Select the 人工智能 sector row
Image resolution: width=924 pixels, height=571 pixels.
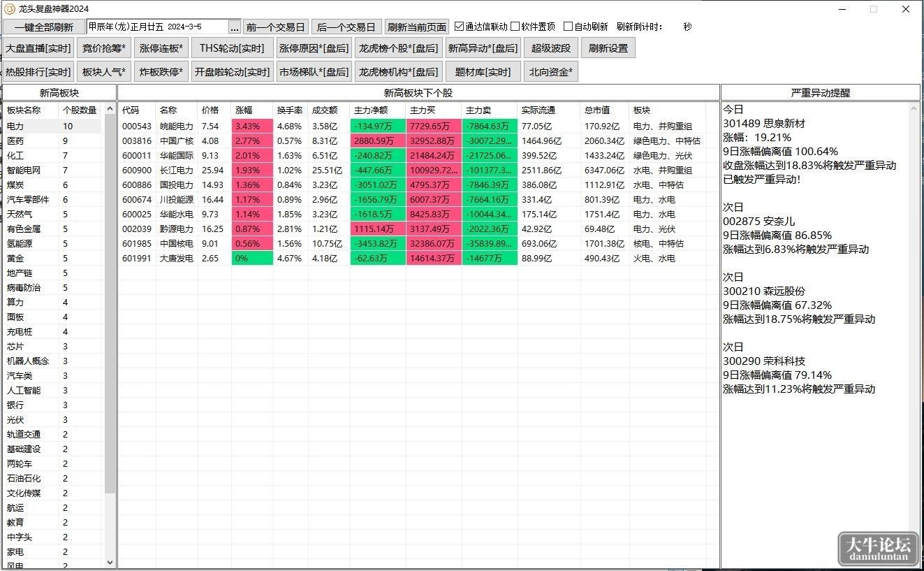click(x=52, y=391)
